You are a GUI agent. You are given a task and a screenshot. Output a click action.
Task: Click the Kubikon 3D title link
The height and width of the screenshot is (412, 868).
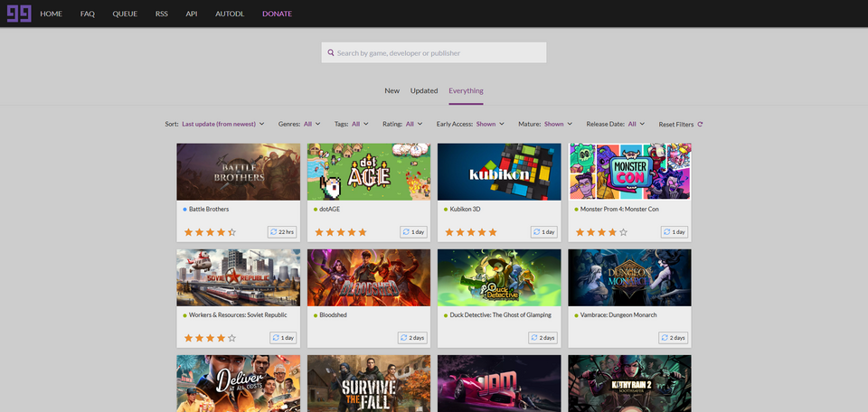coord(464,210)
